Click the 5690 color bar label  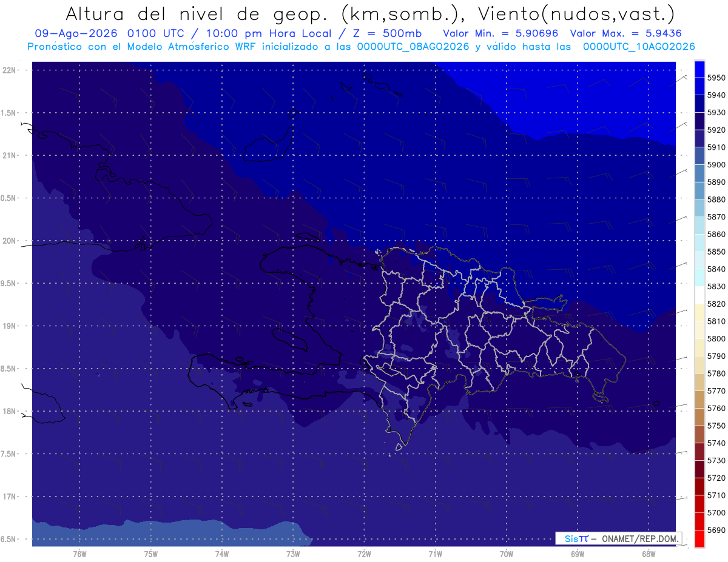[716, 530]
